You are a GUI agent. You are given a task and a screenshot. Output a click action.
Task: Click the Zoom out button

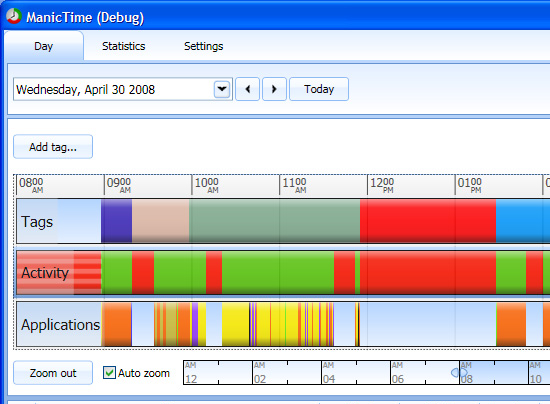(53, 373)
